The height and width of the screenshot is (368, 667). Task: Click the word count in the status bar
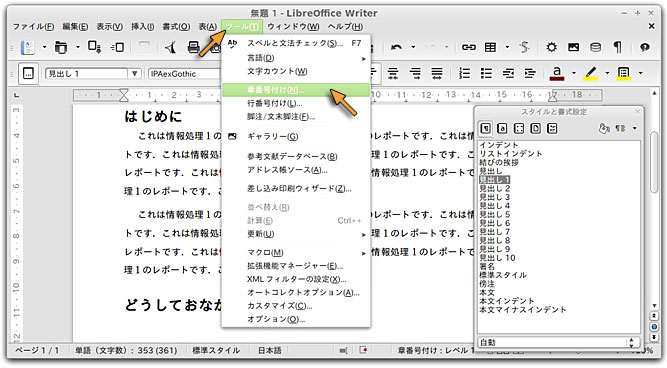pyautogui.click(x=126, y=351)
